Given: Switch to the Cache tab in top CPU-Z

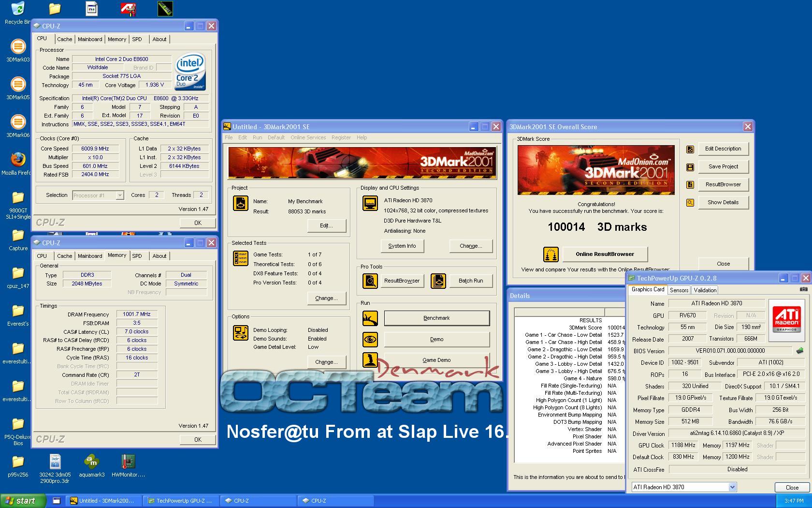Looking at the screenshot, I should 64,39.
